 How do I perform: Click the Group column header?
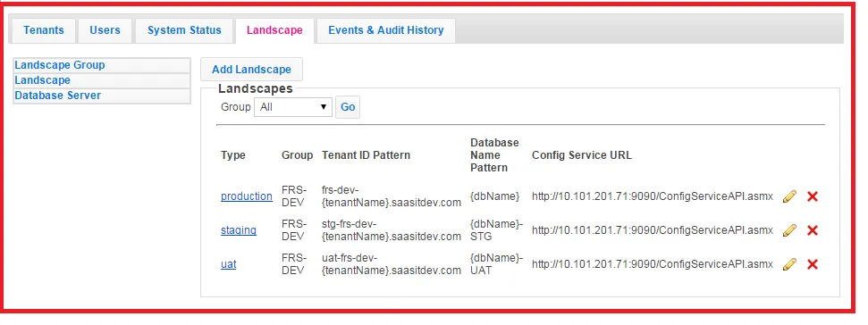pyautogui.click(x=298, y=155)
